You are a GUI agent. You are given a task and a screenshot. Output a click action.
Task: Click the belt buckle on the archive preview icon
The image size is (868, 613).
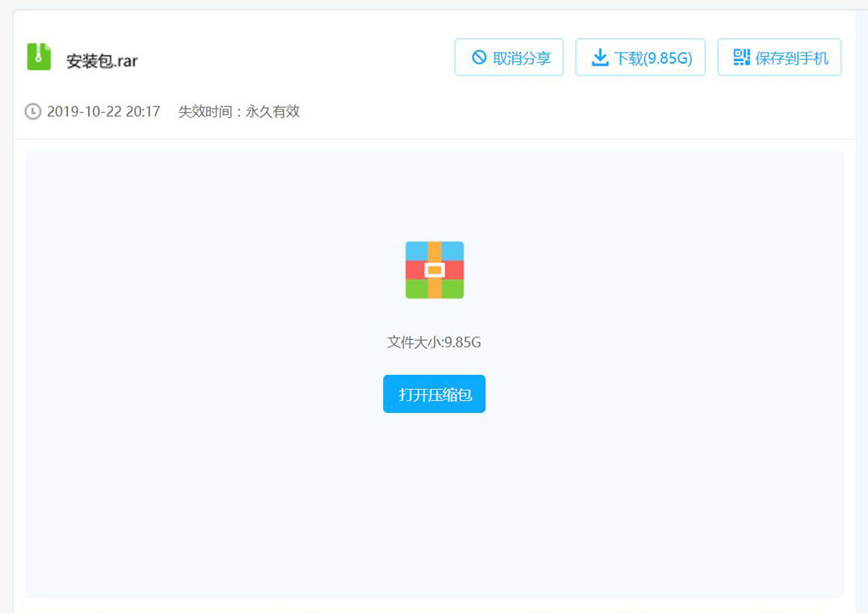[x=434, y=271]
